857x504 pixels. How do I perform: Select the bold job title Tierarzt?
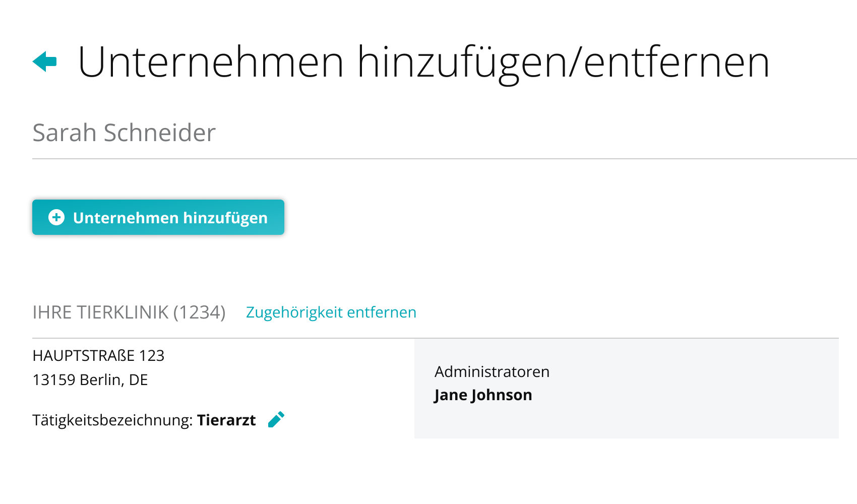226,420
